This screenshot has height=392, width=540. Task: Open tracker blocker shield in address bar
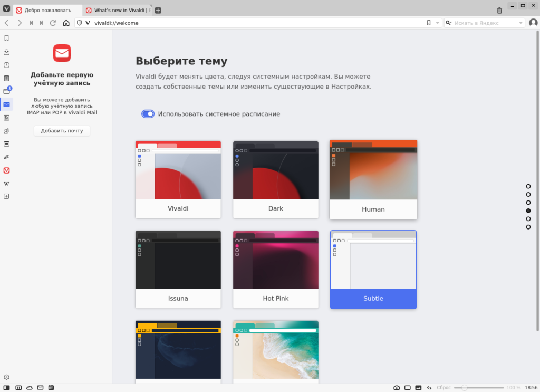point(79,23)
